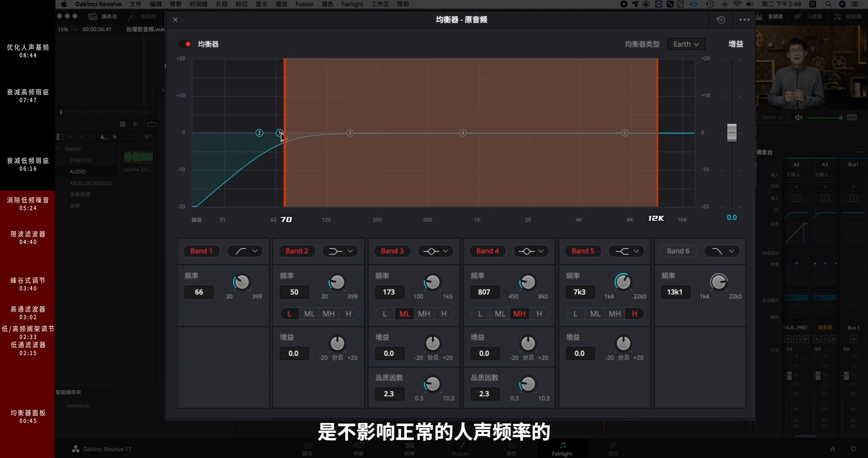The height and width of the screenshot is (458, 868).
Task: Open the Fusion menu in menu bar
Action: 304,4
